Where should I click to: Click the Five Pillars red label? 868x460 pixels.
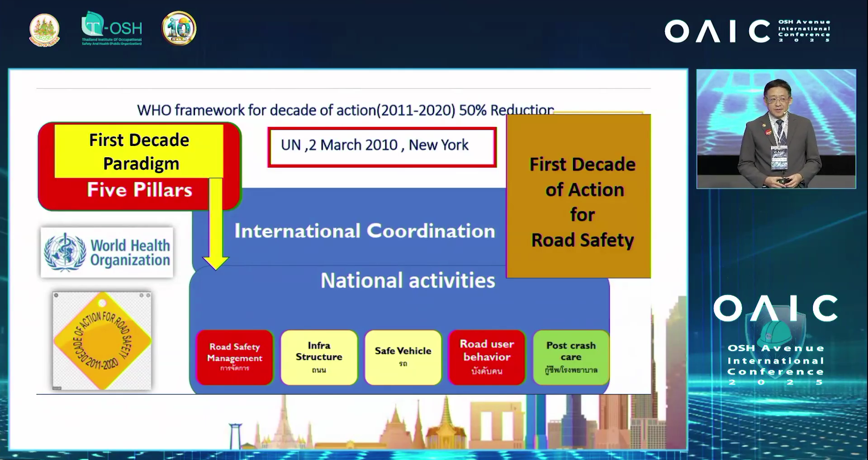139,191
